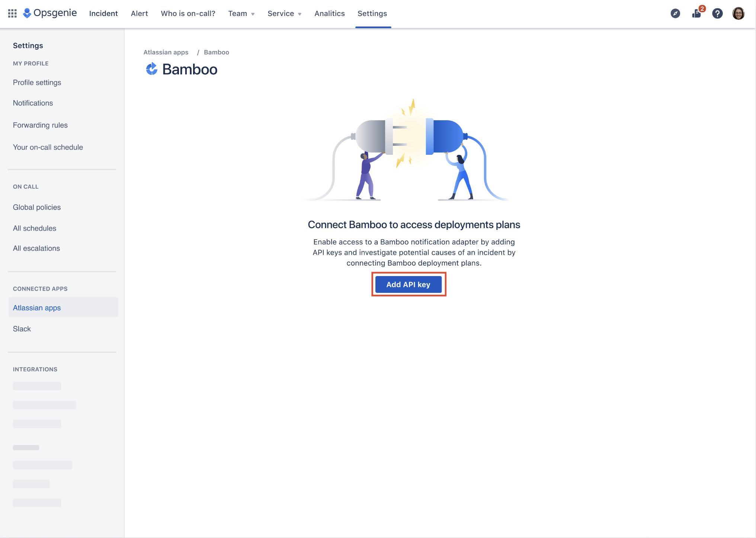Expand the Service dropdown menu

[284, 13]
